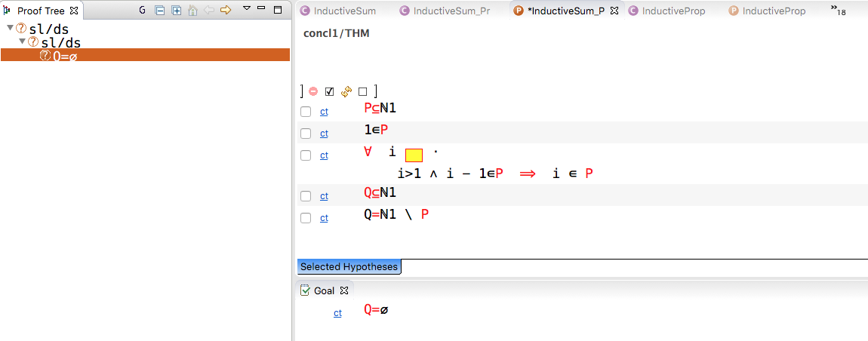This screenshot has height=341, width=868.
Task: Click the ct link for hypothesis Q⊆ℕ1
Action: click(324, 196)
